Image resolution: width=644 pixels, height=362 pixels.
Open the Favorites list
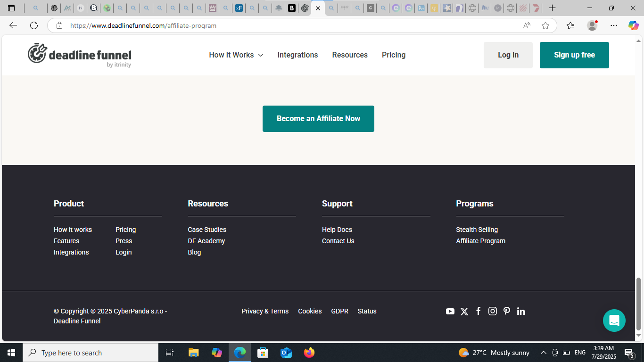coord(570,25)
